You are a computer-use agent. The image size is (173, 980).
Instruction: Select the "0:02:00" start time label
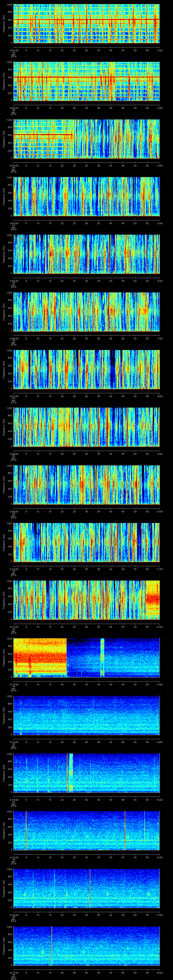[14, 108]
